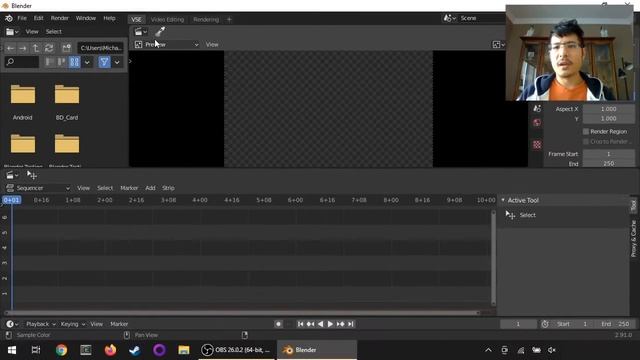The height and width of the screenshot is (360, 640).
Task: Open Firefox from taskbar
Action: pyautogui.click(x=110, y=350)
